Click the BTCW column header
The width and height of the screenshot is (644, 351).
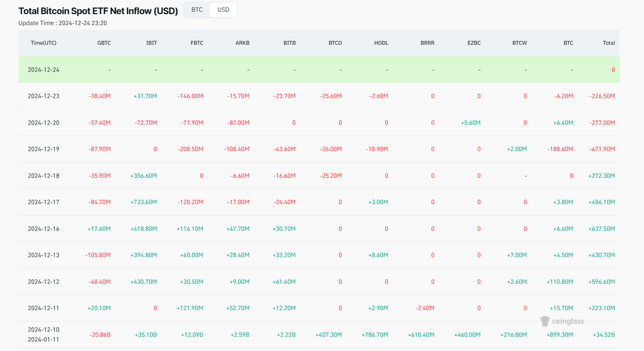tap(520, 43)
